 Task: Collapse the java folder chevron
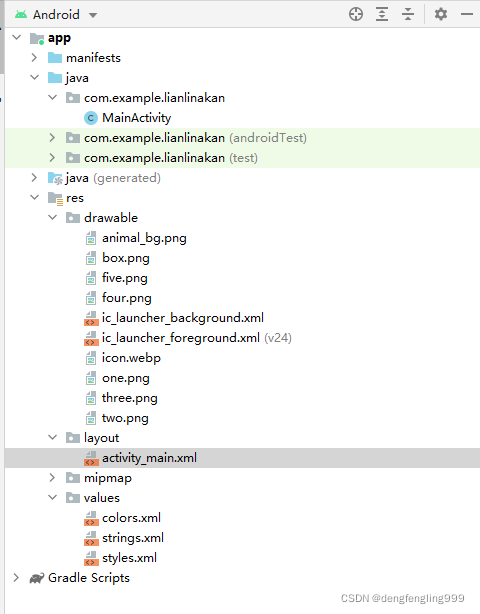pyautogui.click(x=34, y=78)
